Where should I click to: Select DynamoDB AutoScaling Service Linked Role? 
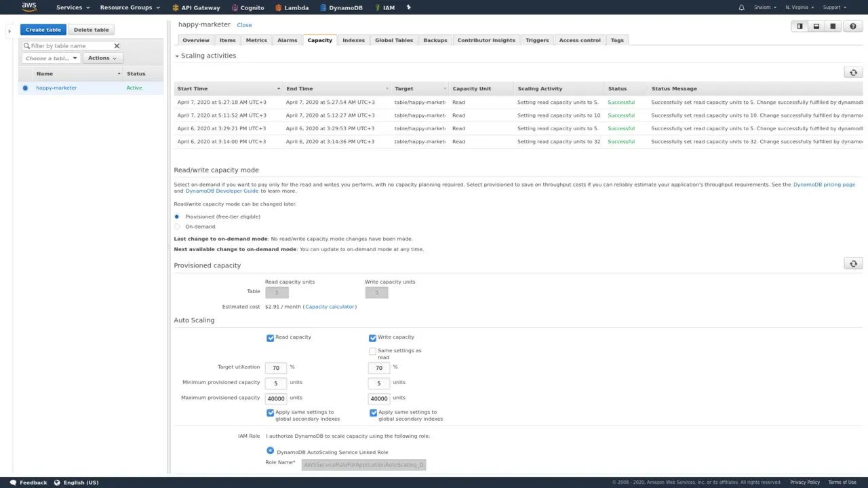(x=271, y=450)
